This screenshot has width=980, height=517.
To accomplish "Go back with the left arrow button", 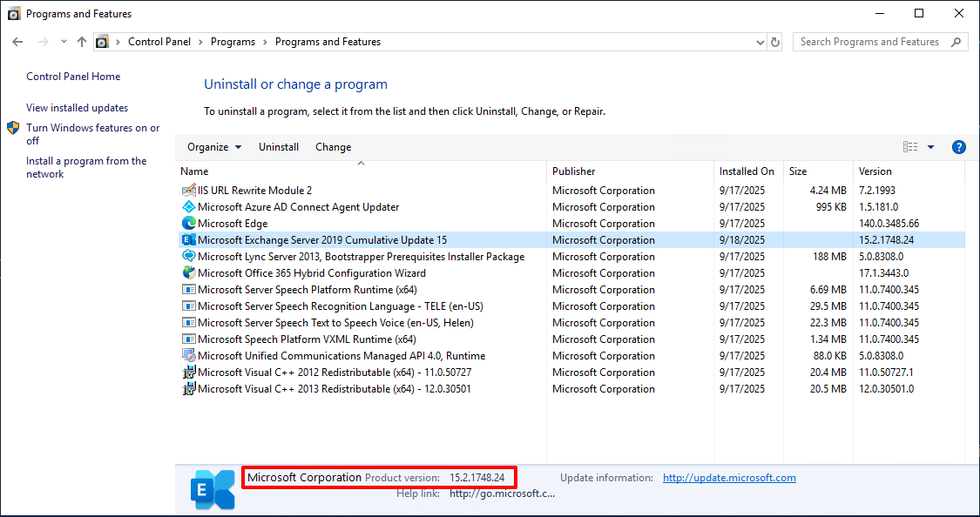I will pyautogui.click(x=17, y=42).
